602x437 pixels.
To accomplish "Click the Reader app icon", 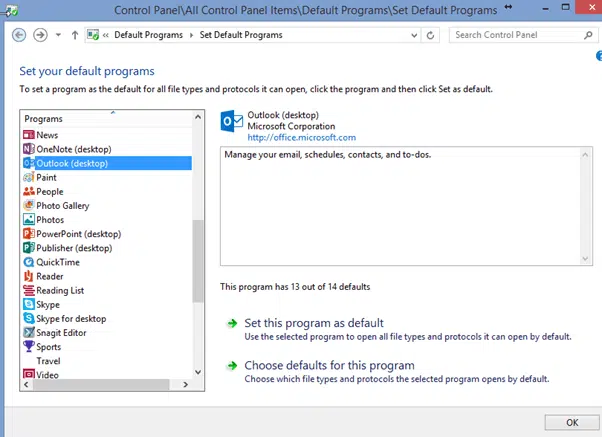I will pyautogui.click(x=29, y=276).
